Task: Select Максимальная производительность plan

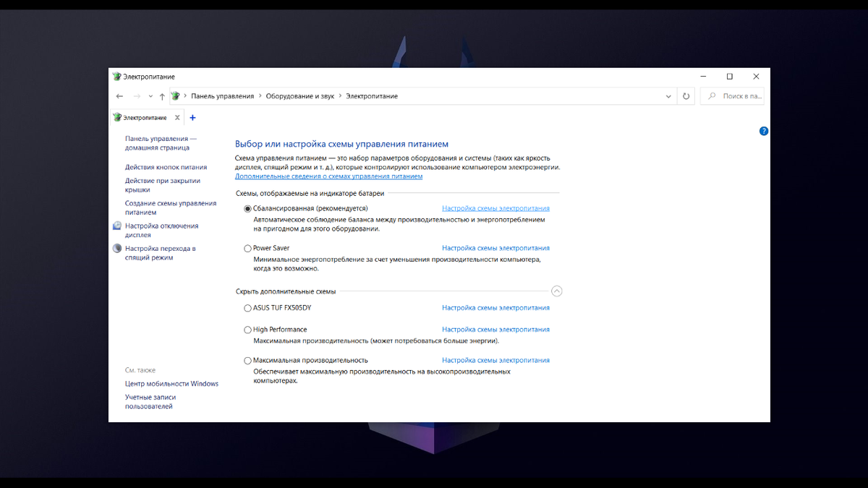Action: (248, 360)
